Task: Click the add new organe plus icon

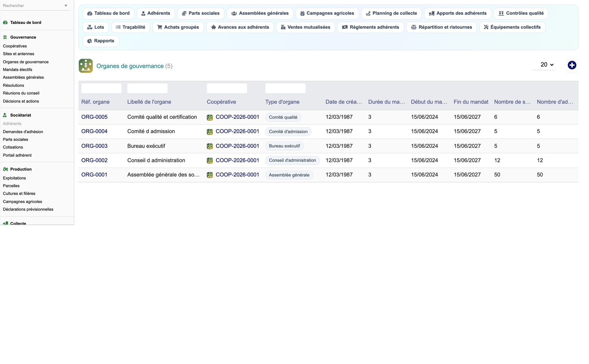Action: click(572, 65)
